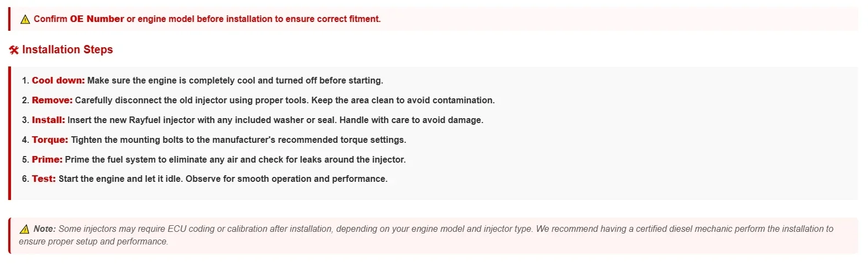Screen dimensions: 868x267
Task: Click the Start the engine and idle sentence
Action: [223, 179]
